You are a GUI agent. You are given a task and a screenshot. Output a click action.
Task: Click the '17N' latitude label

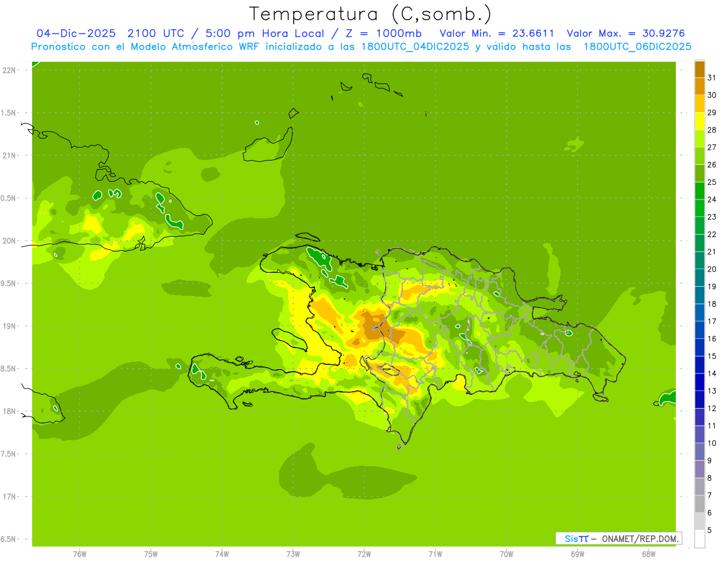tap(9, 497)
